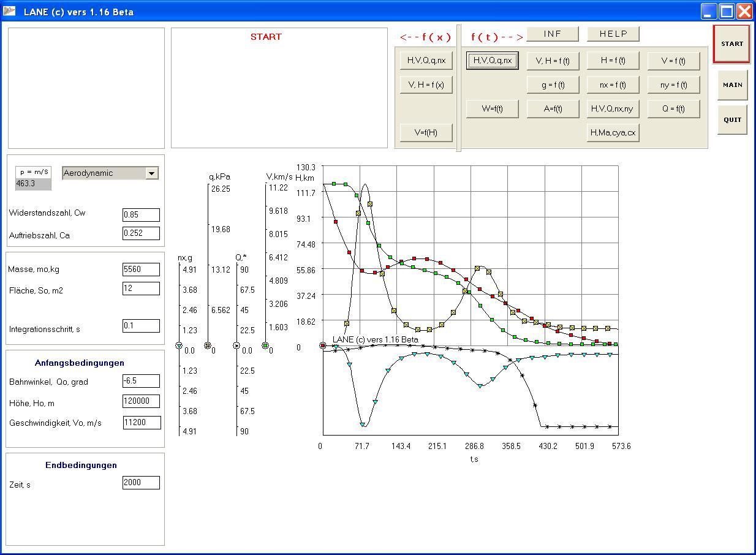Image resolution: width=756 pixels, height=555 pixels.
Task: Open the HELP button
Action: click(x=613, y=34)
